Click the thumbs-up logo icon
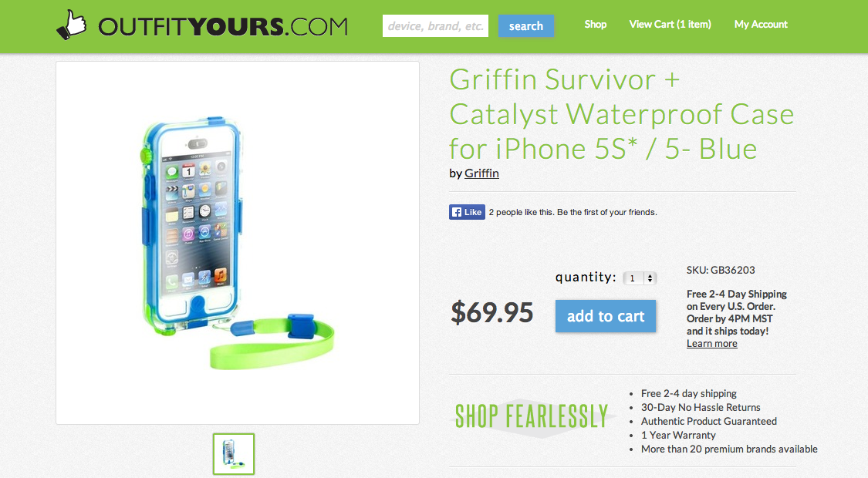Screen dimensions: 868x478 72,25
